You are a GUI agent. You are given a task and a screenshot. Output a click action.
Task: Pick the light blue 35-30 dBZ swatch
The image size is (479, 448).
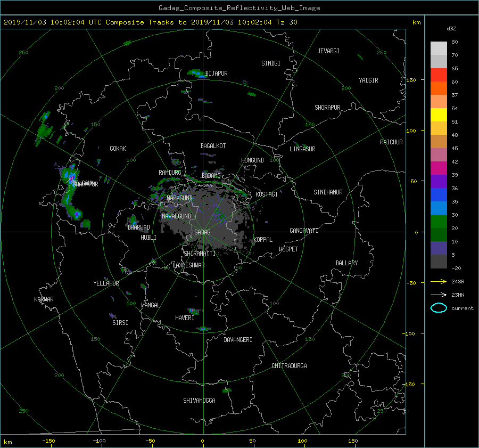tap(439, 208)
